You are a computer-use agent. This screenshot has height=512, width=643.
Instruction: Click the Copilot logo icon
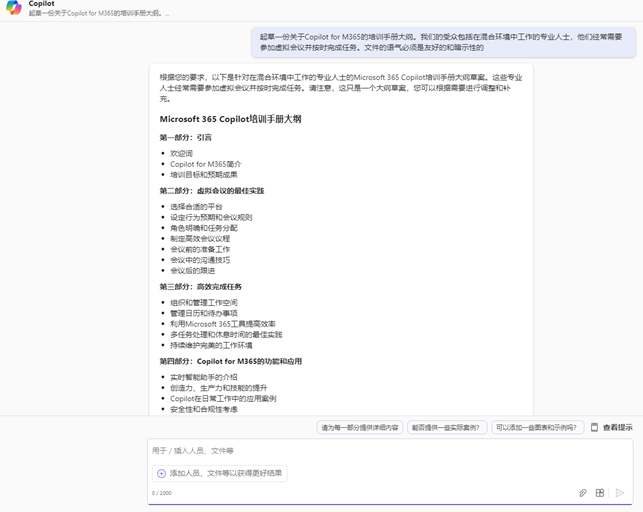[x=12, y=9]
